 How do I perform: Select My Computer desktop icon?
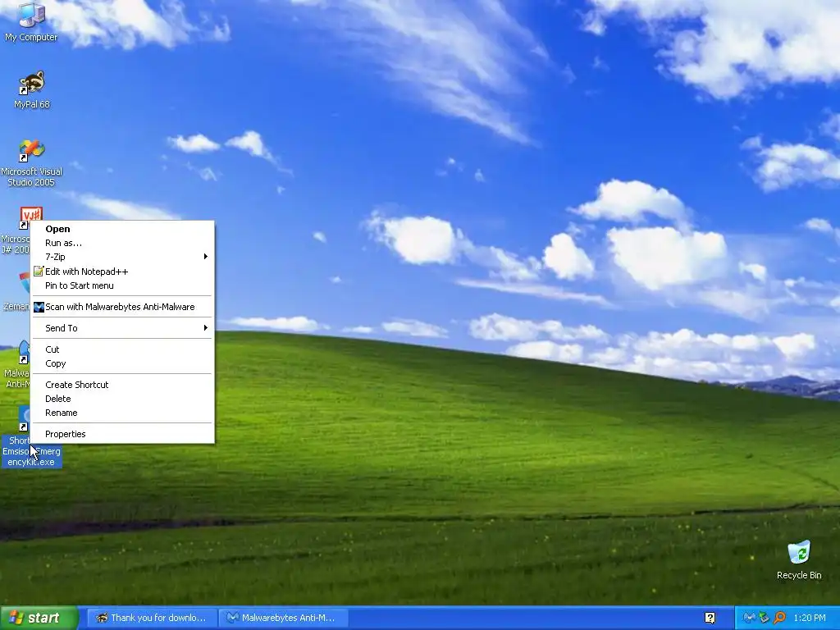(31, 21)
